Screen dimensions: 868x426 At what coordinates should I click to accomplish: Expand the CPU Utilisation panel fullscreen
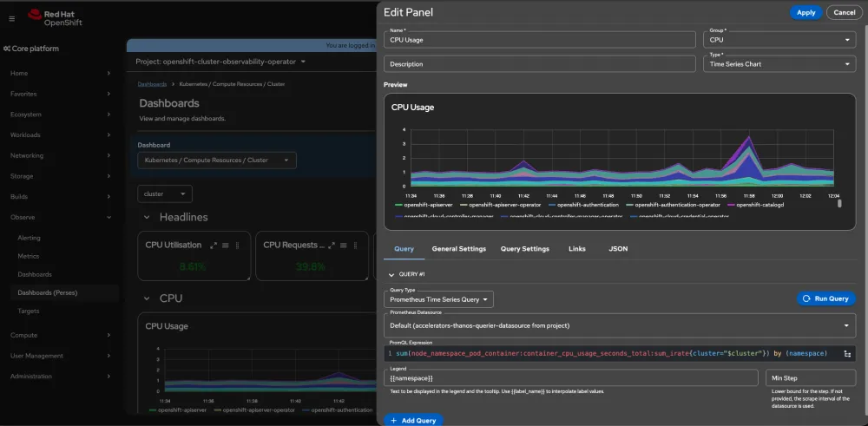coord(214,245)
